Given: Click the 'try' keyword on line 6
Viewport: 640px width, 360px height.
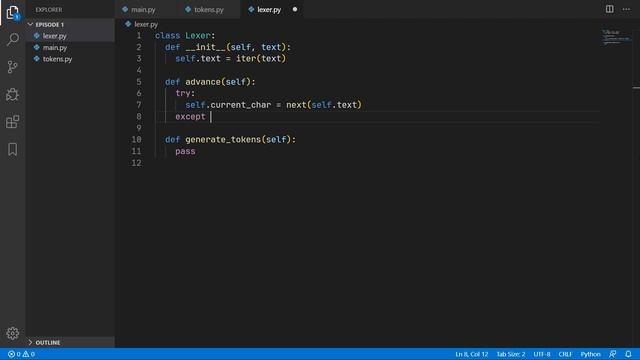Looking at the screenshot, I should tap(183, 93).
